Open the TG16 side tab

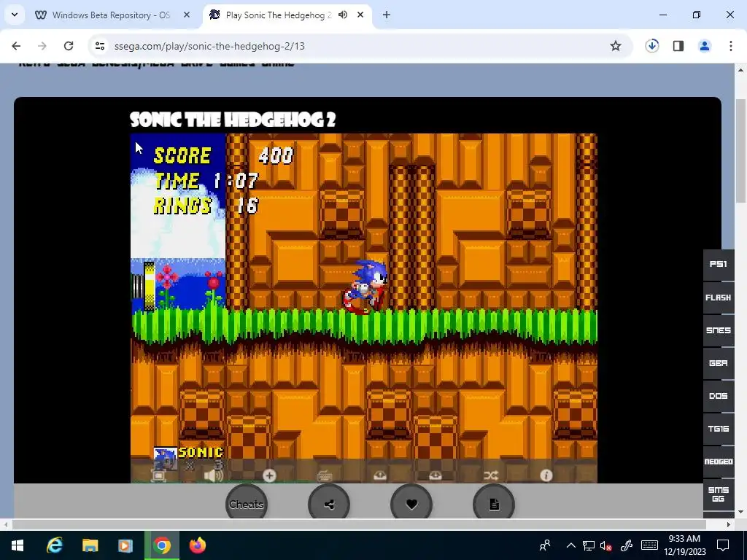tap(719, 429)
